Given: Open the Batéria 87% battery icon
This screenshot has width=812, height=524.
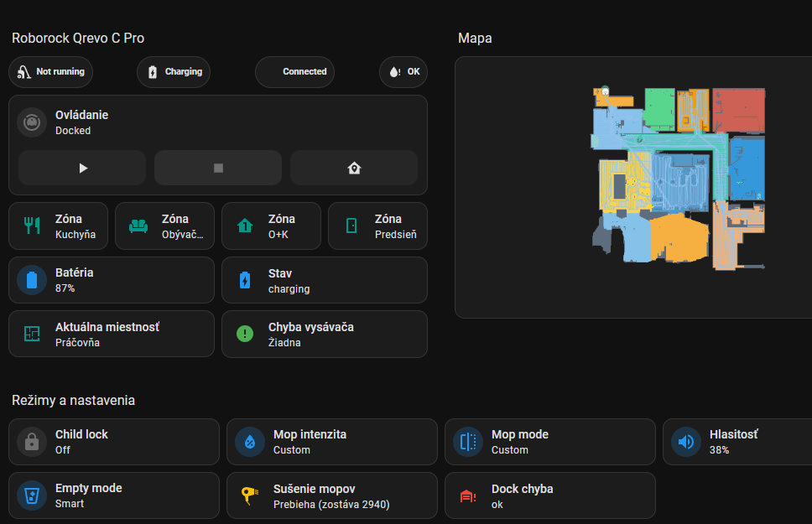Looking at the screenshot, I should (32, 280).
